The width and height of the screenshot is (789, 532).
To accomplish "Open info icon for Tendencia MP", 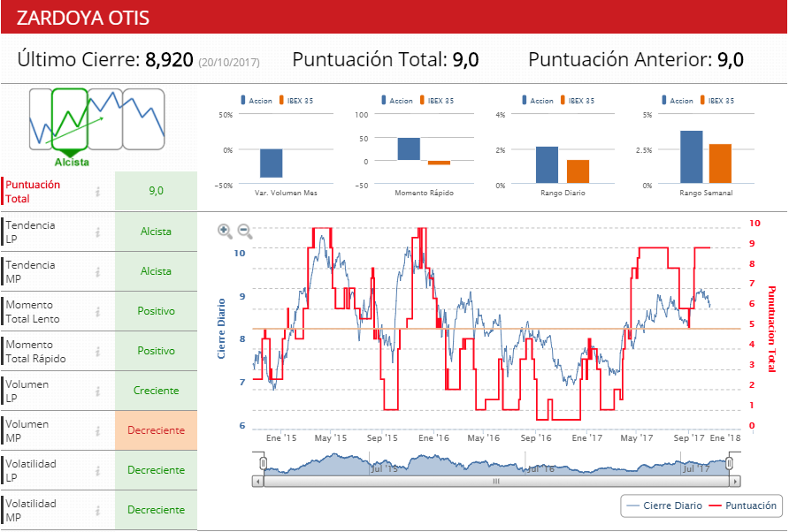I will [x=98, y=271].
